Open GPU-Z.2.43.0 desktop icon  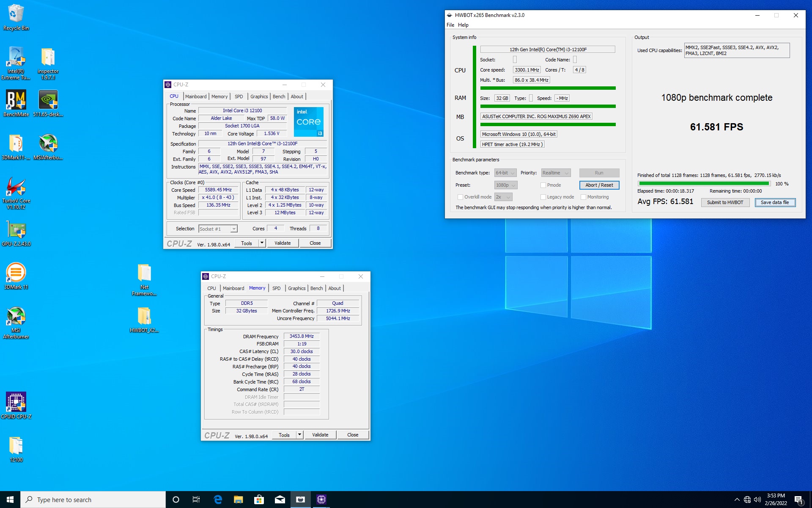(x=16, y=233)
